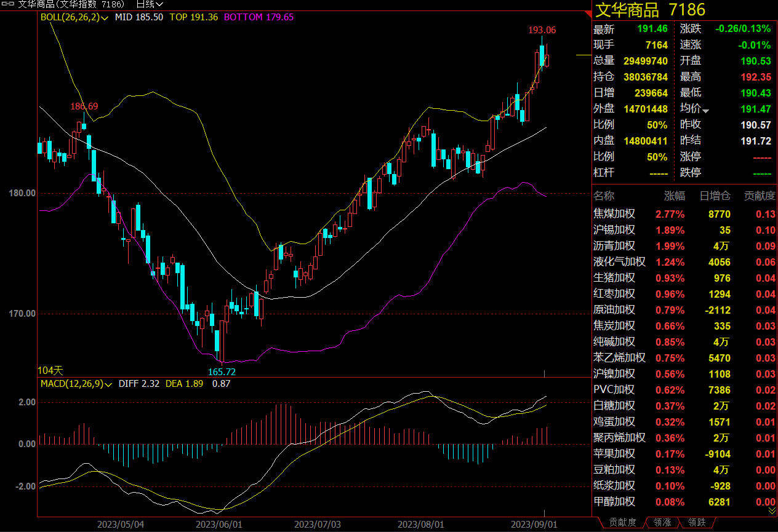Click the 193.06 high price label on chart

pyautogui.click(x=542, y=30)
